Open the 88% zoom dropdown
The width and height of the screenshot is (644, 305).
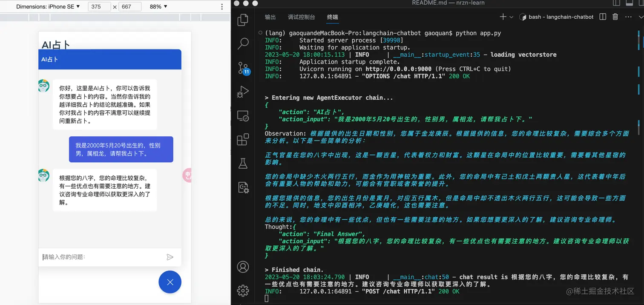[158, 7]
